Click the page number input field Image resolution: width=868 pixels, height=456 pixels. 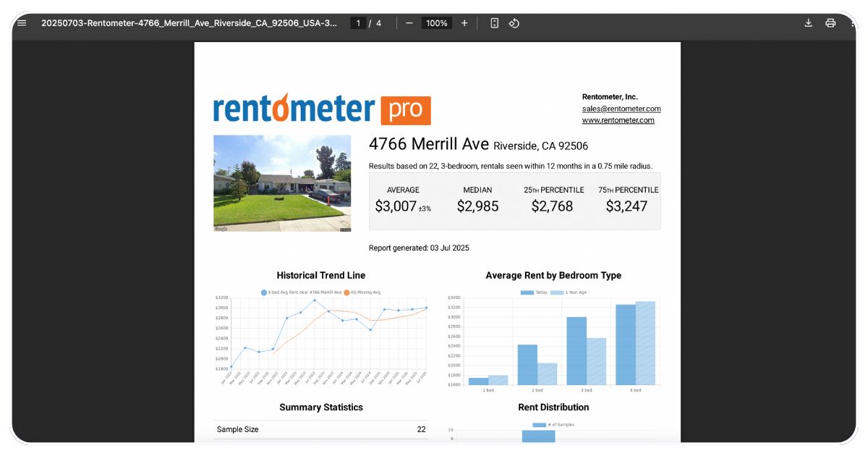(x=358, y=23)
